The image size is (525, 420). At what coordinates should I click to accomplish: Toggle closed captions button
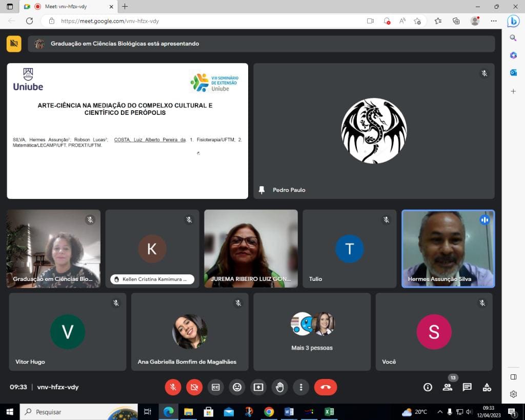click(x=216, y=387)
